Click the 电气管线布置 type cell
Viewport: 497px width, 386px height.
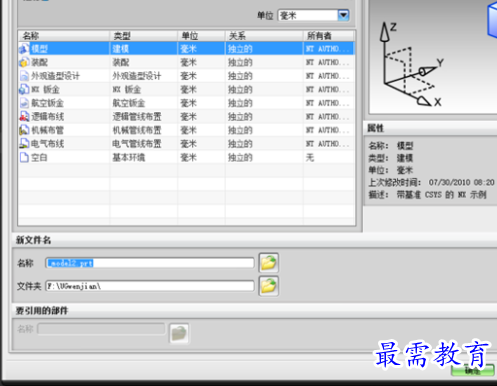pos(137,144)
